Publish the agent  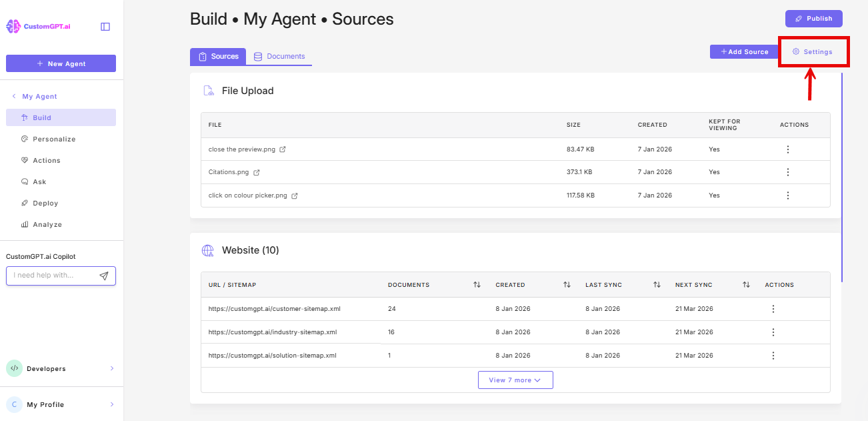[x=813, y=18]
